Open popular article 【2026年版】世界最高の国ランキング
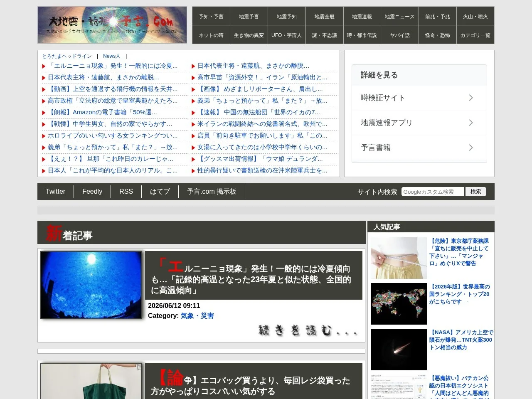The height and width of the screenshot is (399, 532). click(460, 294)
